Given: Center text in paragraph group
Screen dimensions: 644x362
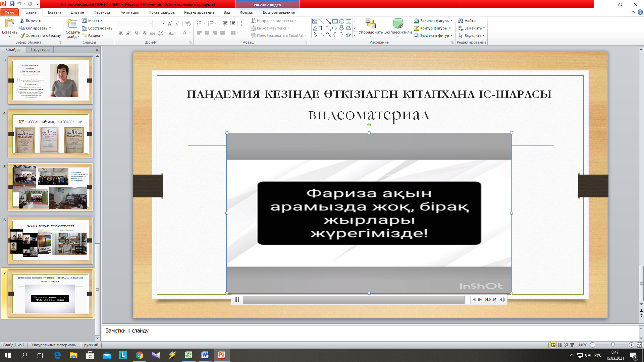Looking at the screenshot, I should (207, 33).
